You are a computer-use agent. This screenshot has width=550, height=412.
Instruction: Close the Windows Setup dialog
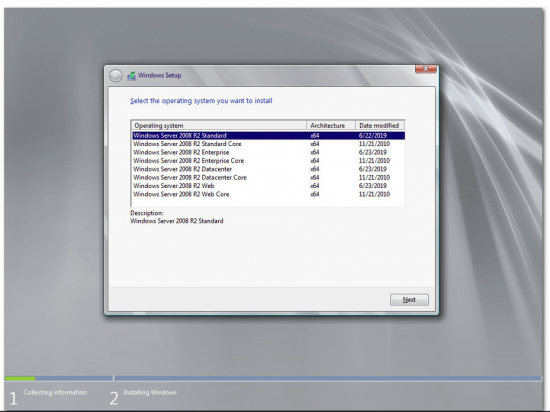426,69
